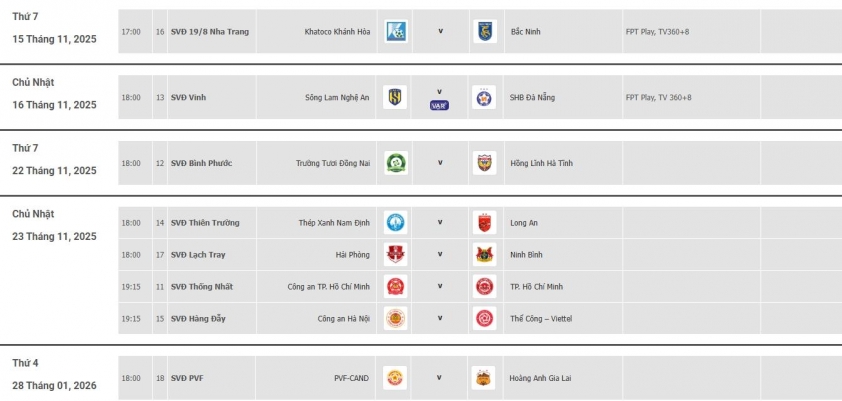Click TP. Hồ Chí Minh team name
This screenshot has height=401, width=842.
click(537, 287)
